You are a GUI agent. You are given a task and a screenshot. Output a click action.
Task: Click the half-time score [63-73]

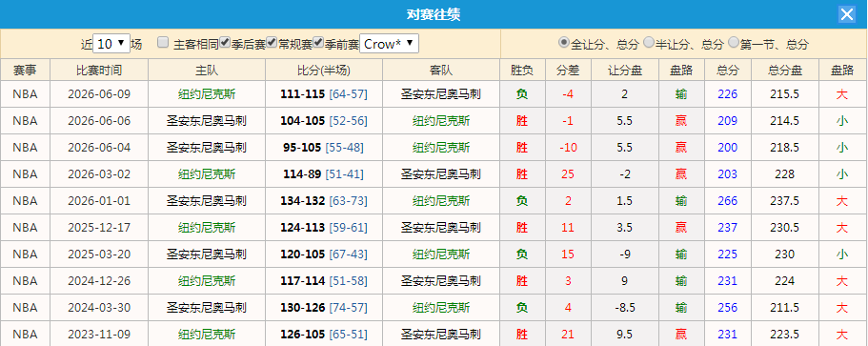(x=348, y=201)
